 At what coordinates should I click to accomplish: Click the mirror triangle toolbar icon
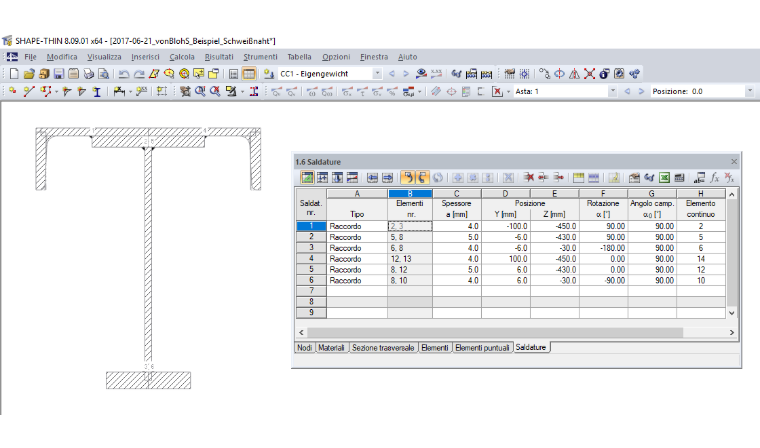pos(574,74)
